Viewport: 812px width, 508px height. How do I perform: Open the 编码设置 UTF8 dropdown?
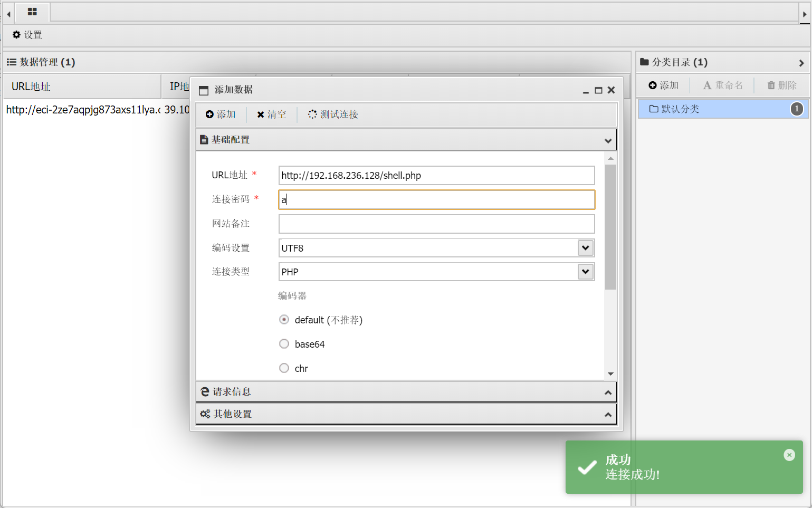(x=585, y=248)
